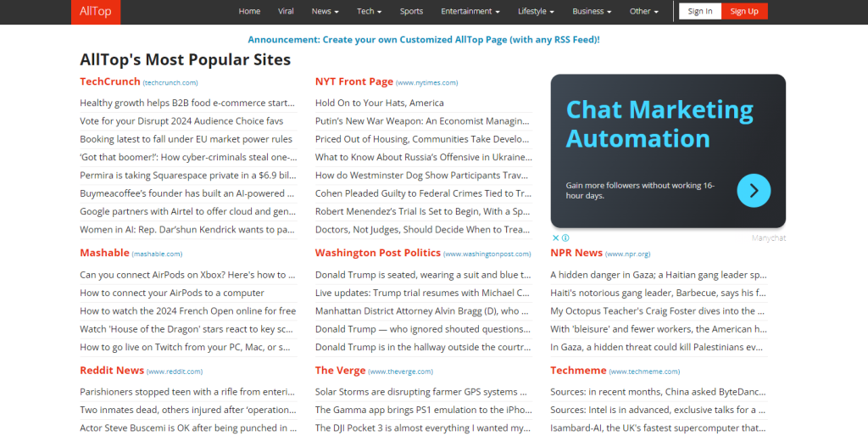
Task: Open the Techmeme section heading
Action: [578, 370]
